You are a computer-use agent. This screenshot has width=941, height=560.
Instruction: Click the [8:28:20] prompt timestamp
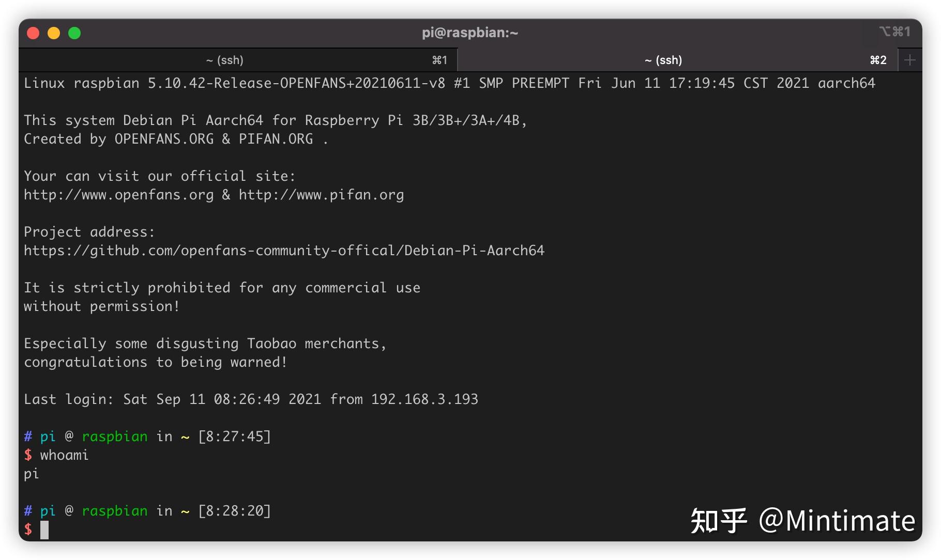click(x=234, y=511)
